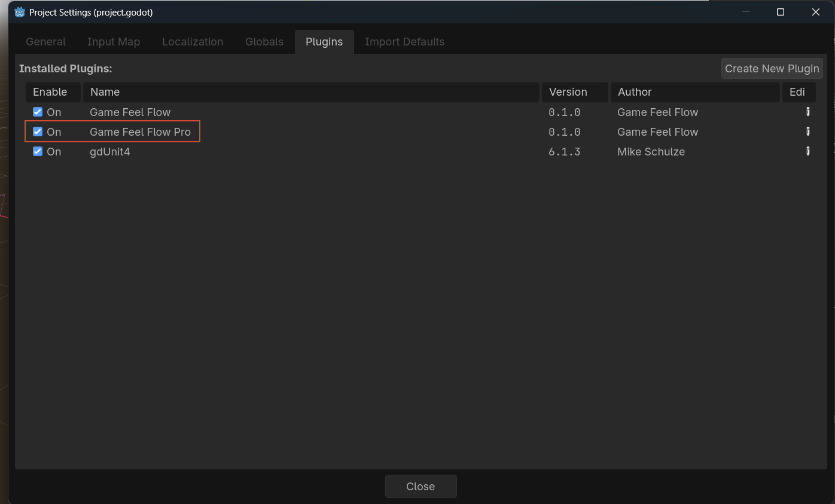Click version 6.1.3 cell
This screenshot has height=504, width=835.
tap(565, 151)
